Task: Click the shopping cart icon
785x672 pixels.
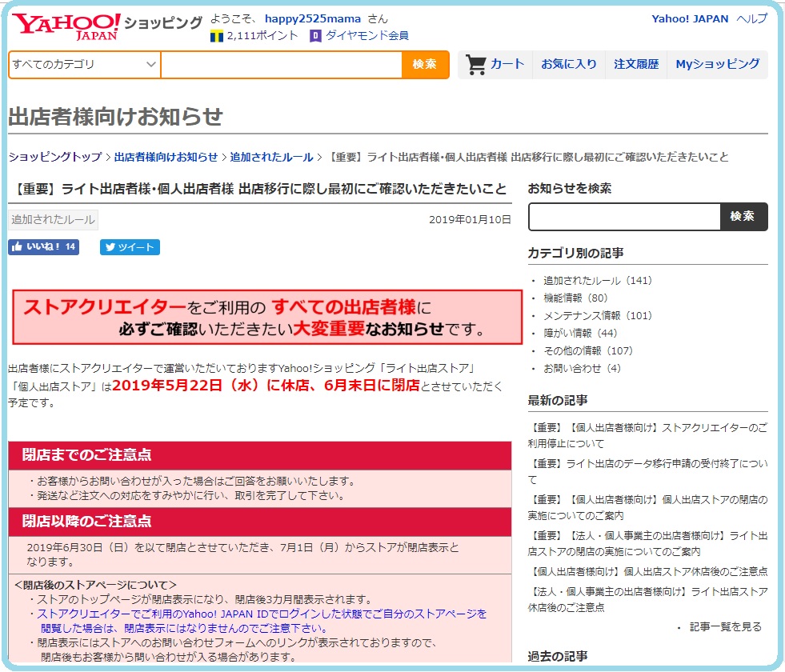Action: pos(475,65)
